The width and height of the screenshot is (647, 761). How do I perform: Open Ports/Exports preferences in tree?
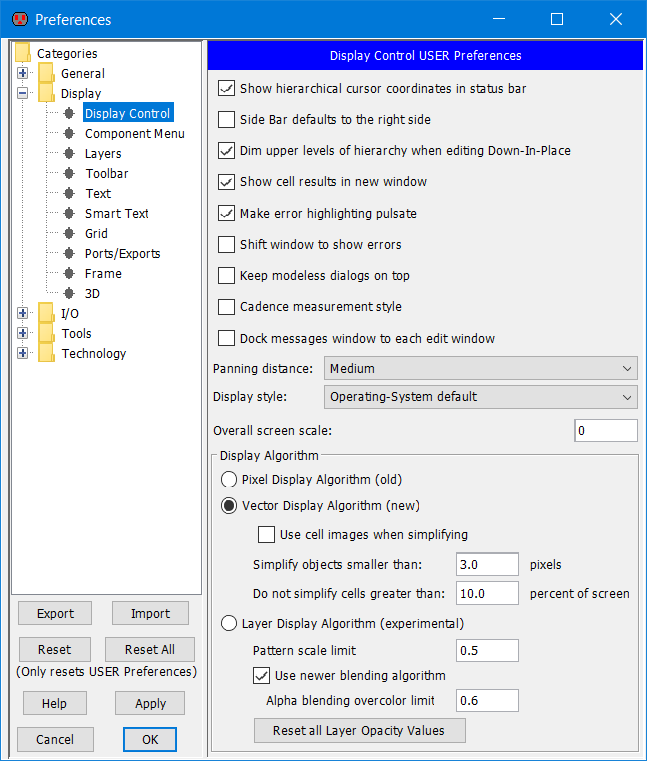(x=122, y=253)
